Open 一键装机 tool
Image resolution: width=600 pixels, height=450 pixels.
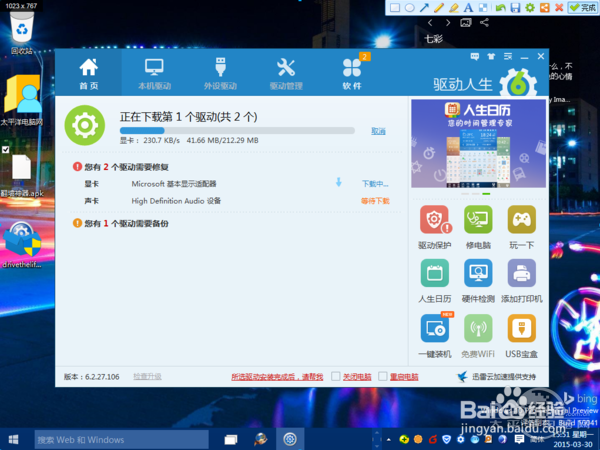point(435,336)
